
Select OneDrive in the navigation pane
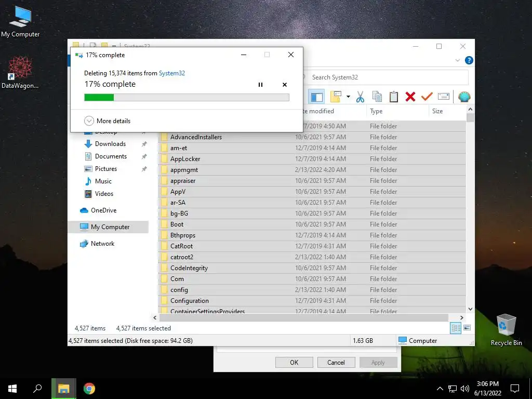(103, 210)
